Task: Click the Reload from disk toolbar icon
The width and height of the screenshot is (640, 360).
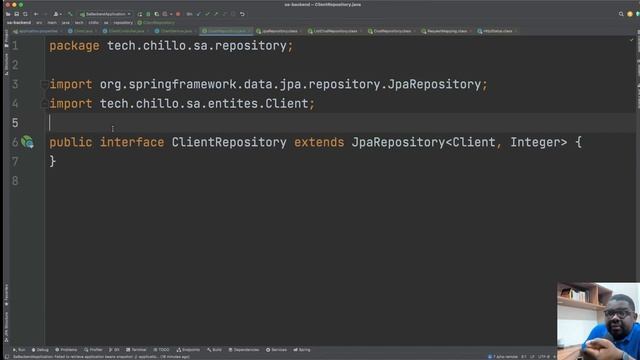Action: (25, 14)
